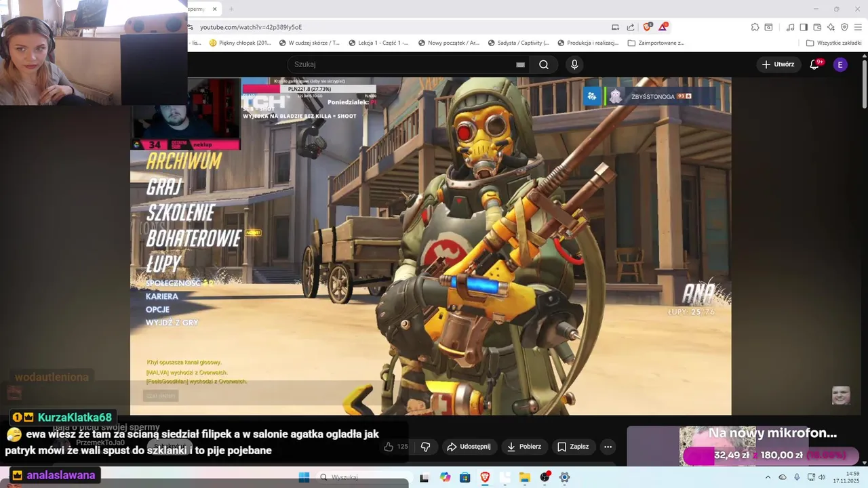Viewport: 868px width, 488px height.
Task: Click the 'BOHATEROWIE' game menu text in video
Action: [x=194, y=239]
